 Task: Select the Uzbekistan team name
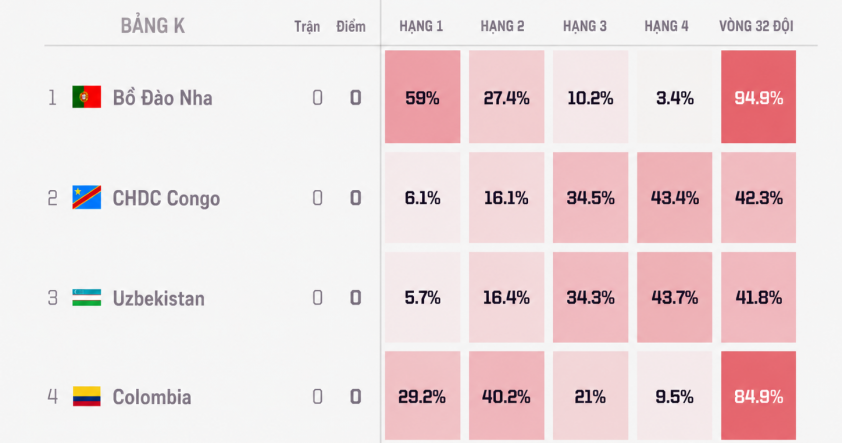pyautogui.click(x=158, y=298)
